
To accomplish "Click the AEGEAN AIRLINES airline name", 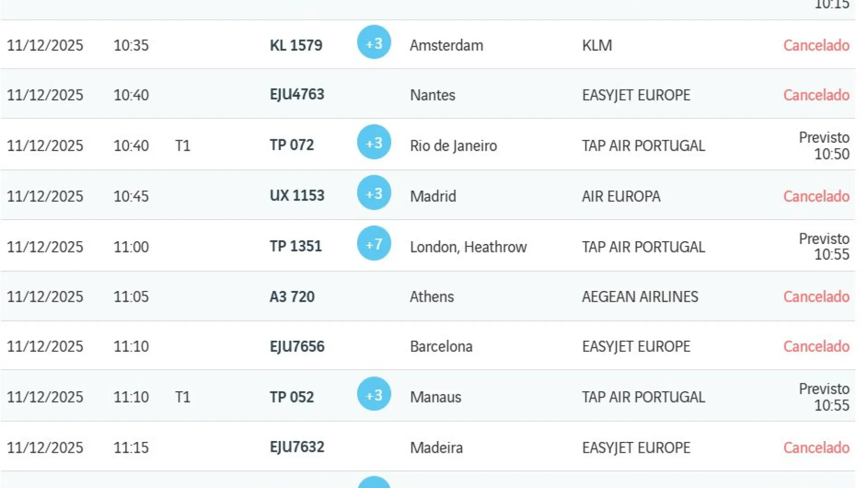I will (640, 297).
